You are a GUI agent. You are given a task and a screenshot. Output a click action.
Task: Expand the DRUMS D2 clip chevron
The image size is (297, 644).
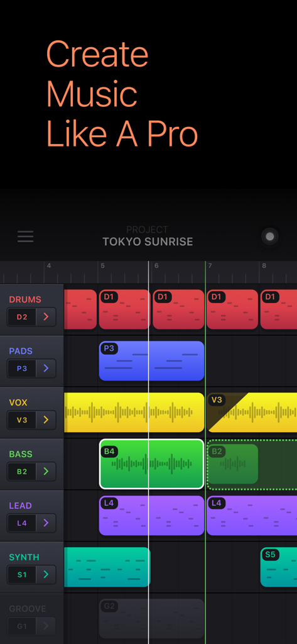point(46,317)
